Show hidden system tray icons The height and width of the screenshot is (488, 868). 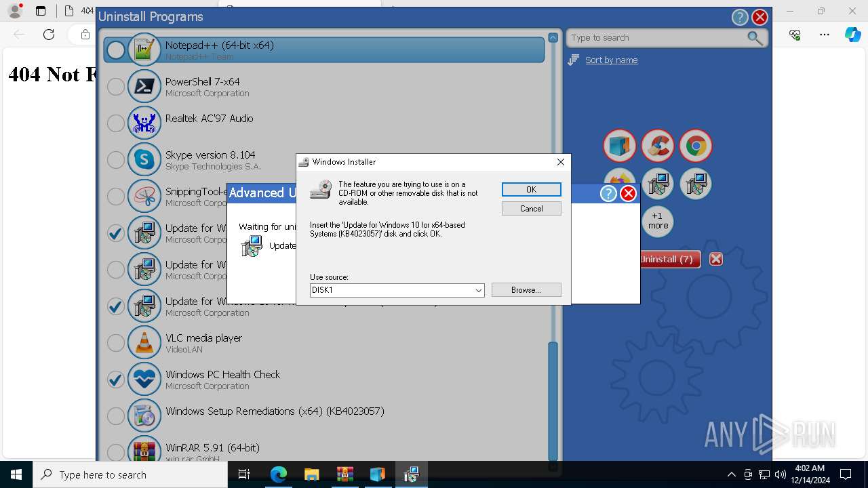pyautogui.click(x=731, y=474)
